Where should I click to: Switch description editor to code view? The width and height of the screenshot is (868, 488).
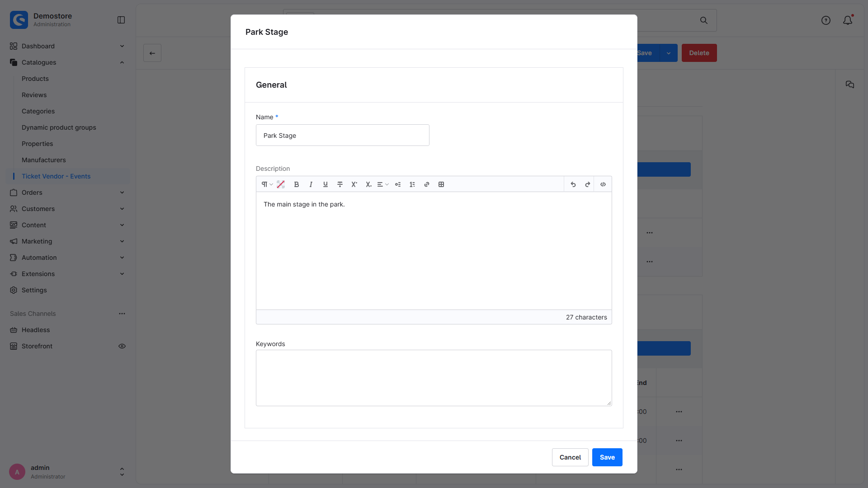pos(603,184)
